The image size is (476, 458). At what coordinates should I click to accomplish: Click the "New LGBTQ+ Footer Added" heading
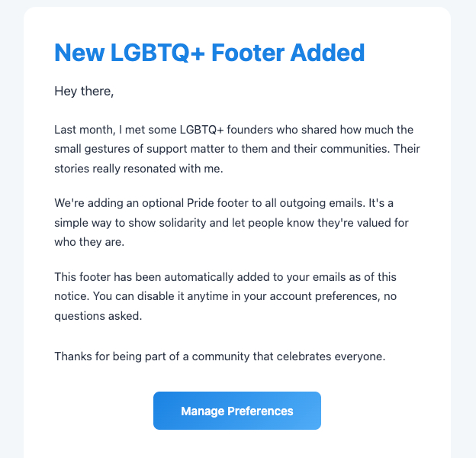click(209, 53)
